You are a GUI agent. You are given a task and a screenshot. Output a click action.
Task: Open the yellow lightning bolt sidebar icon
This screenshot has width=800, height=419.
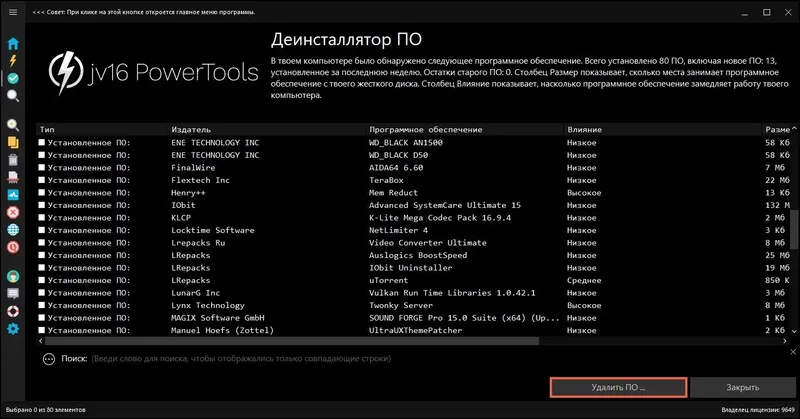coord(13,61)
